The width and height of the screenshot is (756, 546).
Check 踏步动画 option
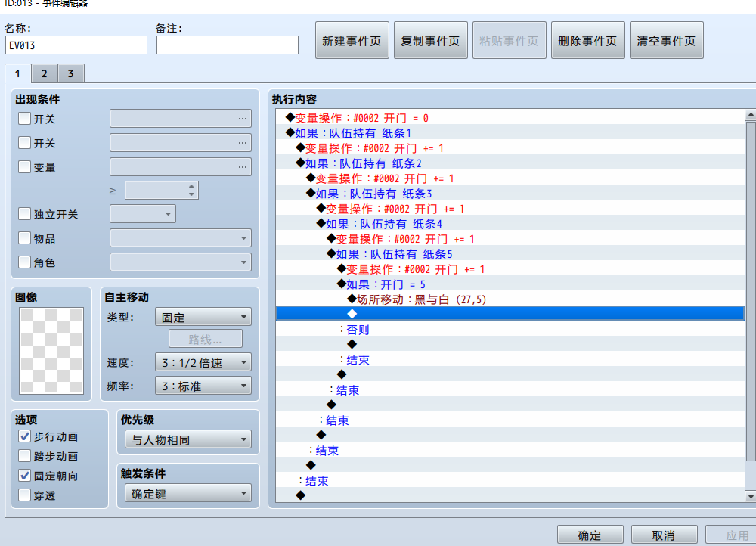25,456
